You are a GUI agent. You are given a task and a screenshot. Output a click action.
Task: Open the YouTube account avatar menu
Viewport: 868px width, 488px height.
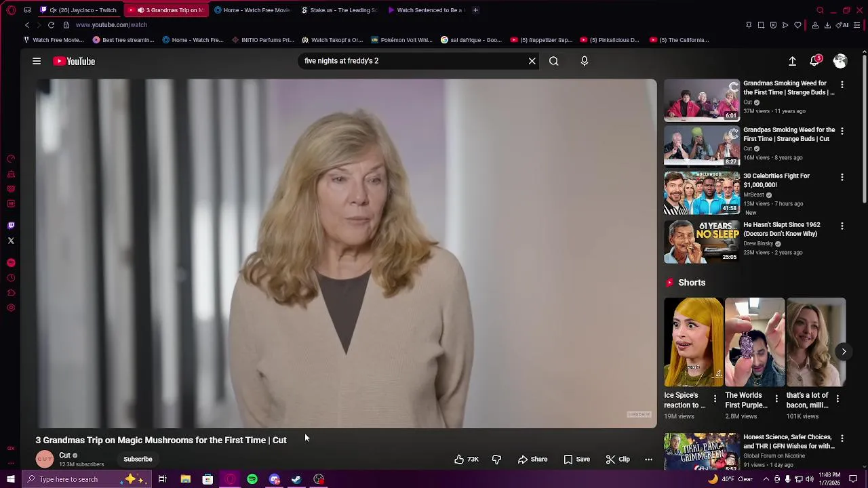click(x=840, y=61)
